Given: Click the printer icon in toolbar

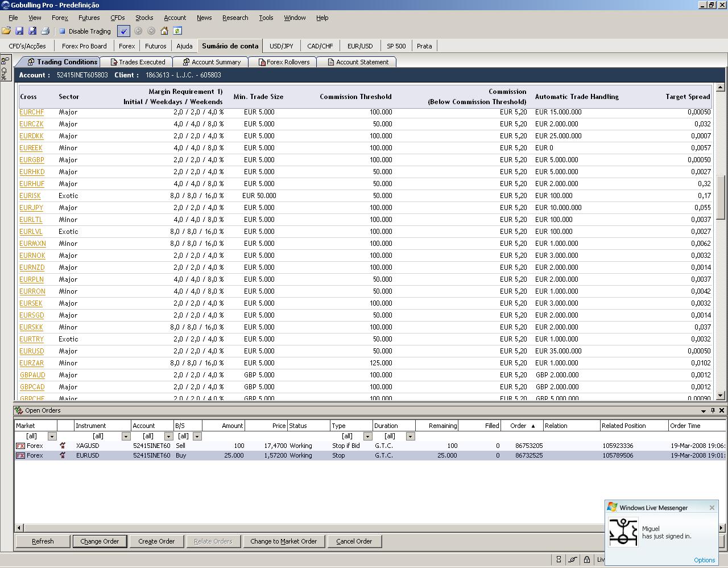Looking at the screenshot, I should 45,31.
